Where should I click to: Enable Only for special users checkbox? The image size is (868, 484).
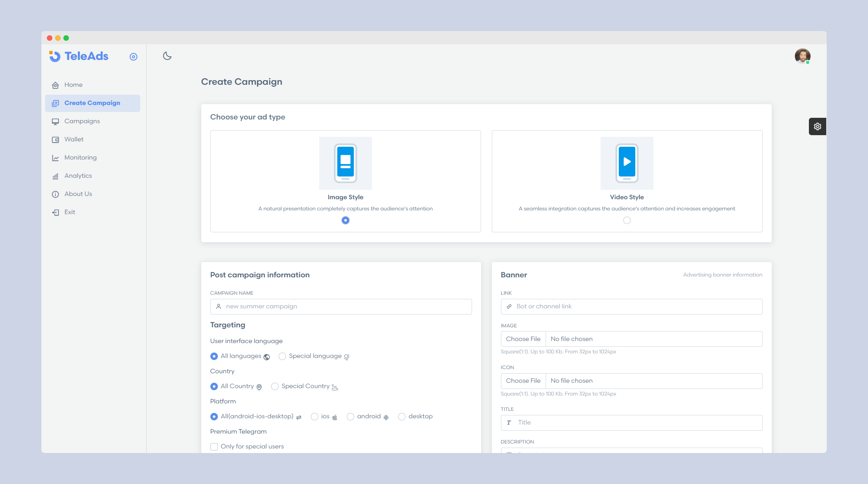click(214, 446)
